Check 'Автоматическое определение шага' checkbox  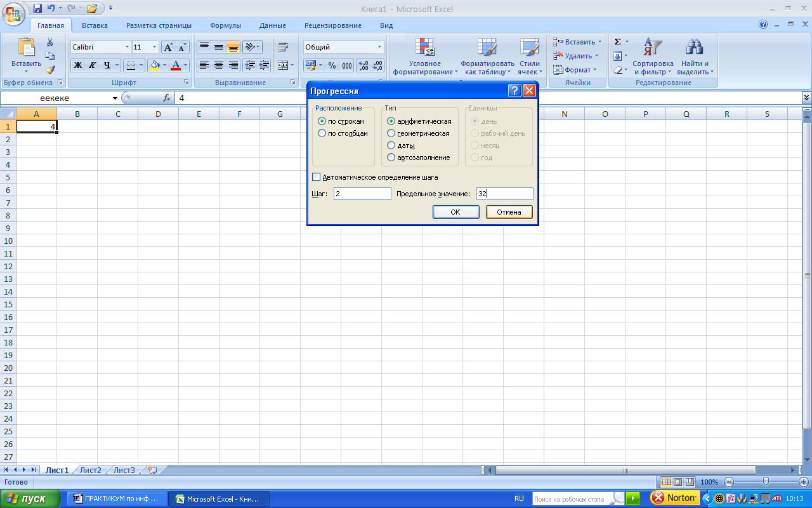pos(317,177)
